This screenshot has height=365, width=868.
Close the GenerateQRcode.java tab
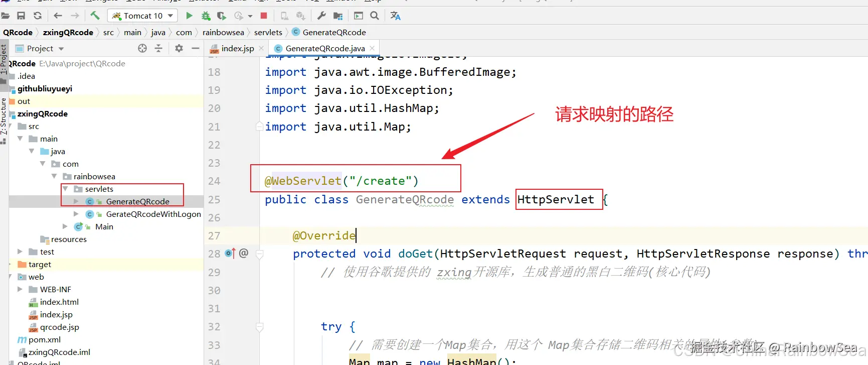click(372, 48)
